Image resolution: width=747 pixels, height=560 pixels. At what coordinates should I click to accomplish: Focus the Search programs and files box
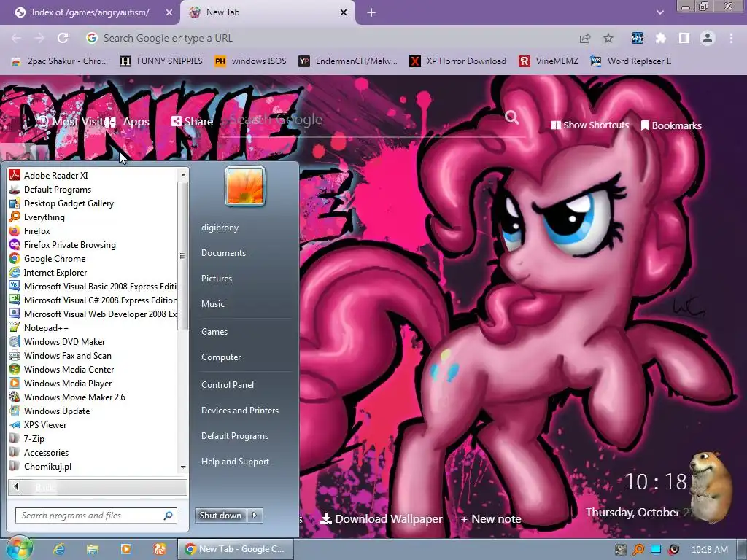tap(96, 516)
